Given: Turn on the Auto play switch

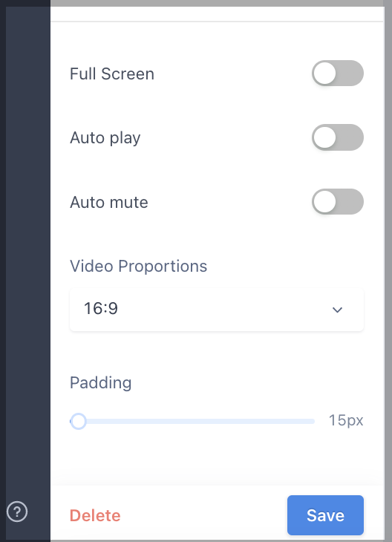Looking at the screenshot, I should (337, 137).
